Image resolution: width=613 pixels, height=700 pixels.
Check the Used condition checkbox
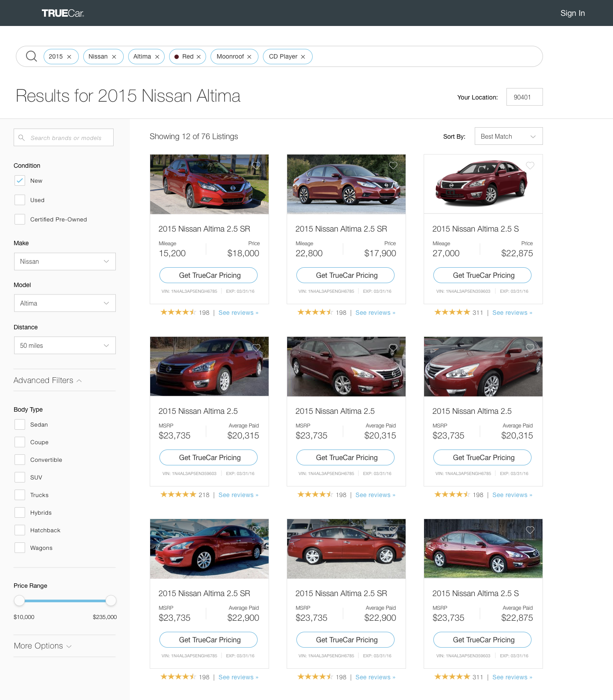tap(20, 200)
